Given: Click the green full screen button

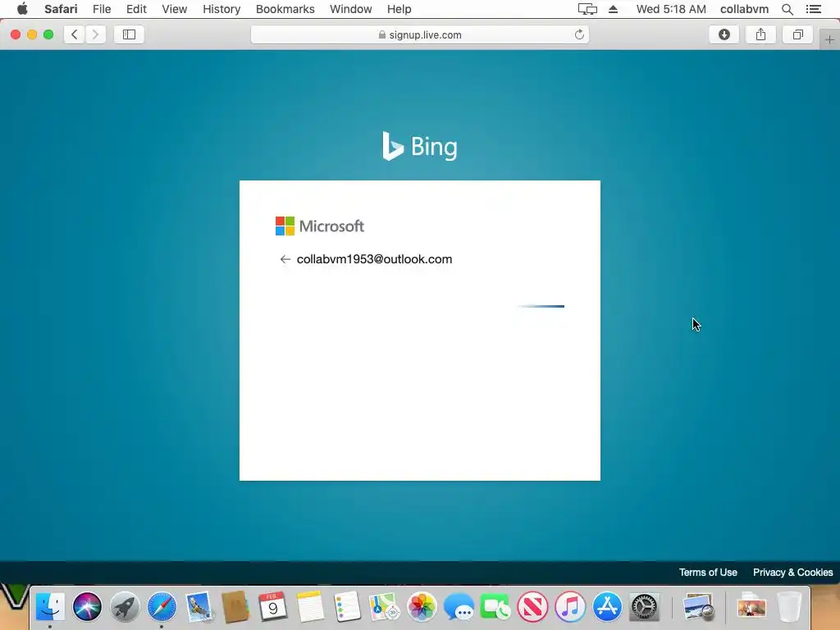Looking at the screenshot, I should pyautogui.click(x=48, y=34).
